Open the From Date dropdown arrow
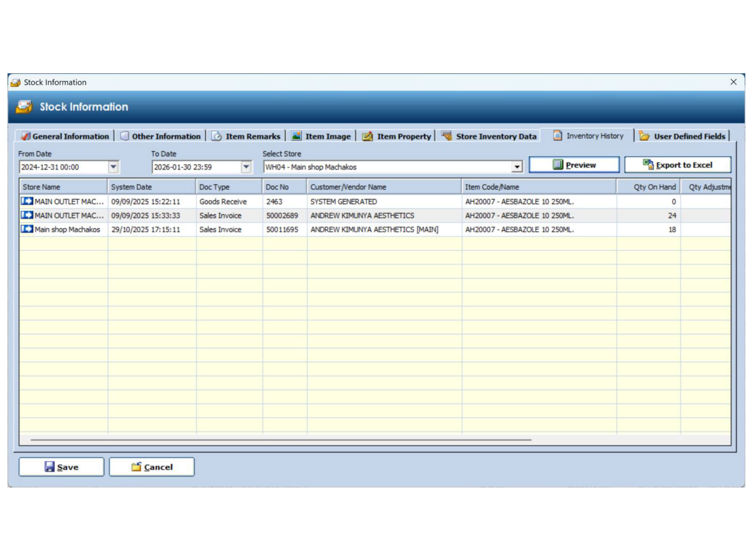This screenshot has height=560, width=753. point(113,167)
